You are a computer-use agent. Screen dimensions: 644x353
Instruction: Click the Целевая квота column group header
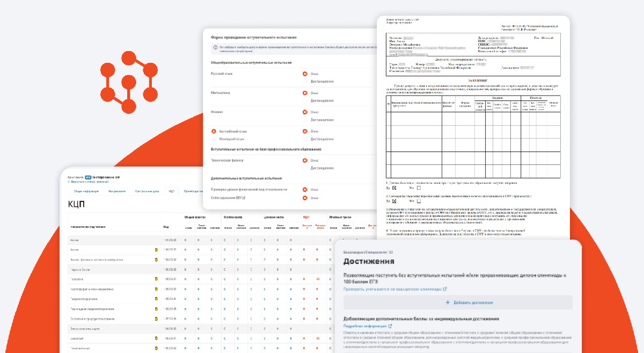[x=274, y=218]
